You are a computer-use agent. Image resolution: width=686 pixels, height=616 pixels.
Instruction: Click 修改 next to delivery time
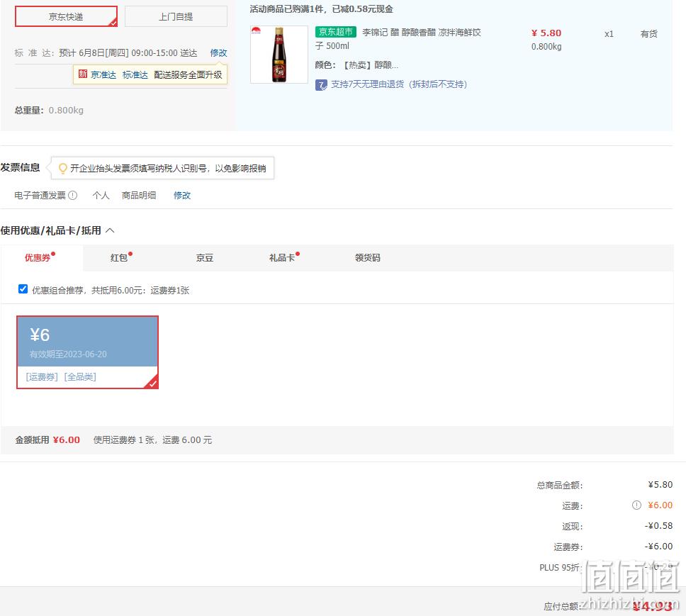coord(218,53)
